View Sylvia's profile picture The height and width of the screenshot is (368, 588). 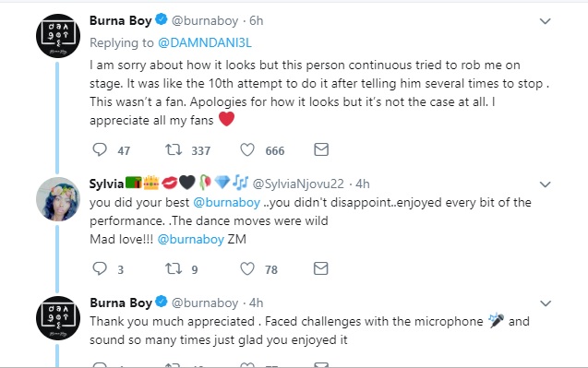[58, 199]
